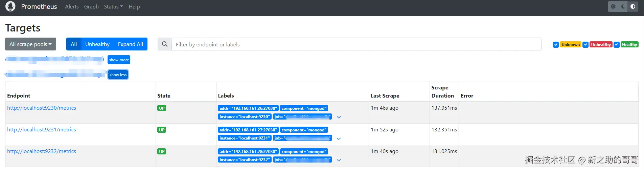Click the Targets page heading
The width and height of the screenshot is (644, 170).
[23, 28]
